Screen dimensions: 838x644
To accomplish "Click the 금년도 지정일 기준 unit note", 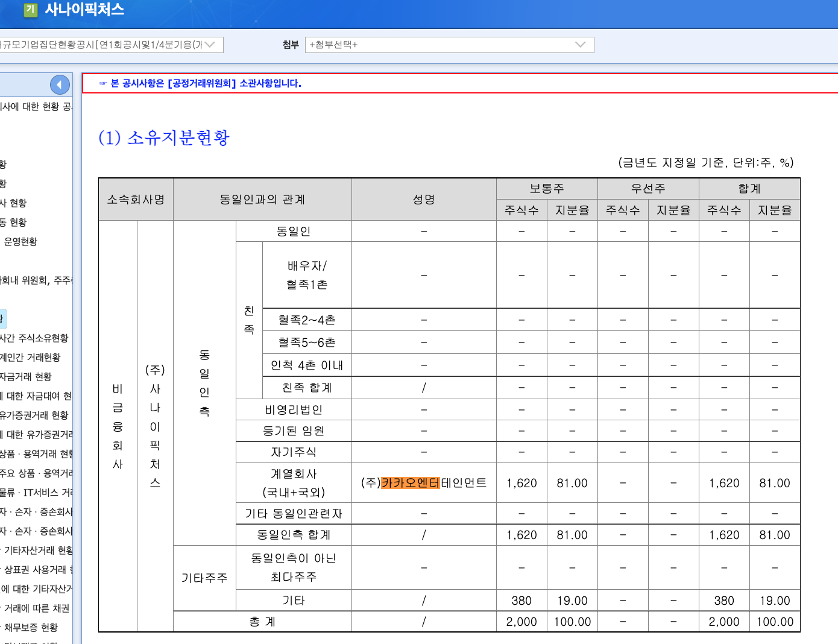I will click(706, 163).
